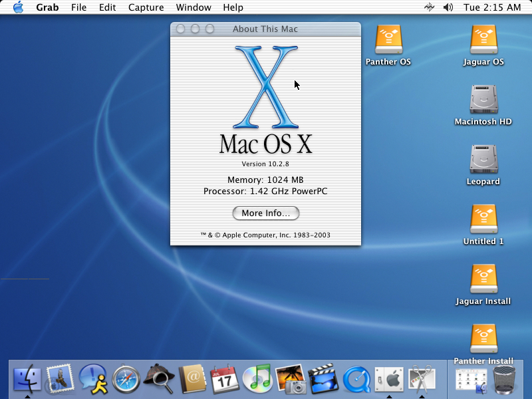Click the More Info... button

tap(266, 213)
